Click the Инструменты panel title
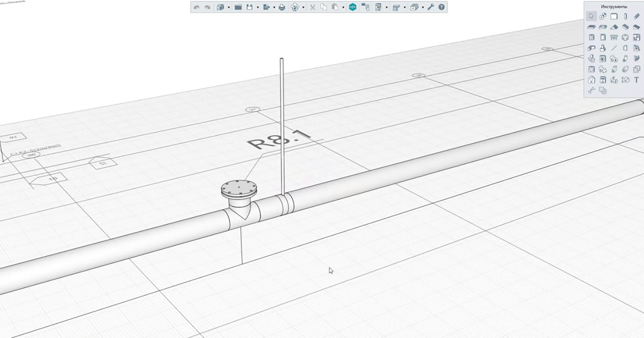 613,6
